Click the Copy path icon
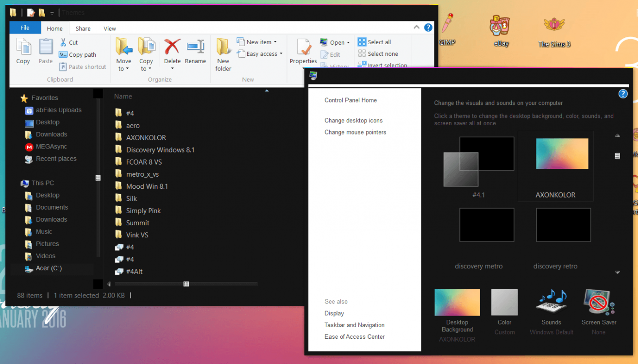The width and height of the screenshot is (638, 364). pyautogui.click(x=63, y=55)
